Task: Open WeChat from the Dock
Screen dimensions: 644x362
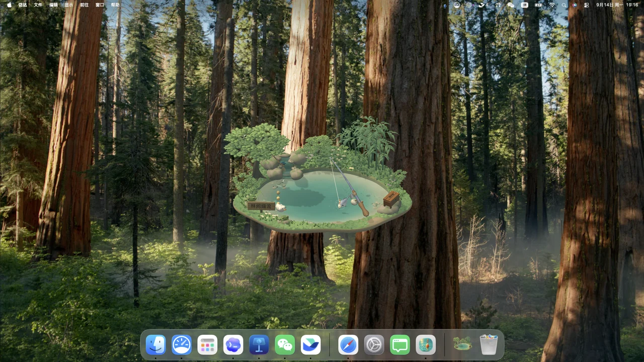Action: [285, 345]
